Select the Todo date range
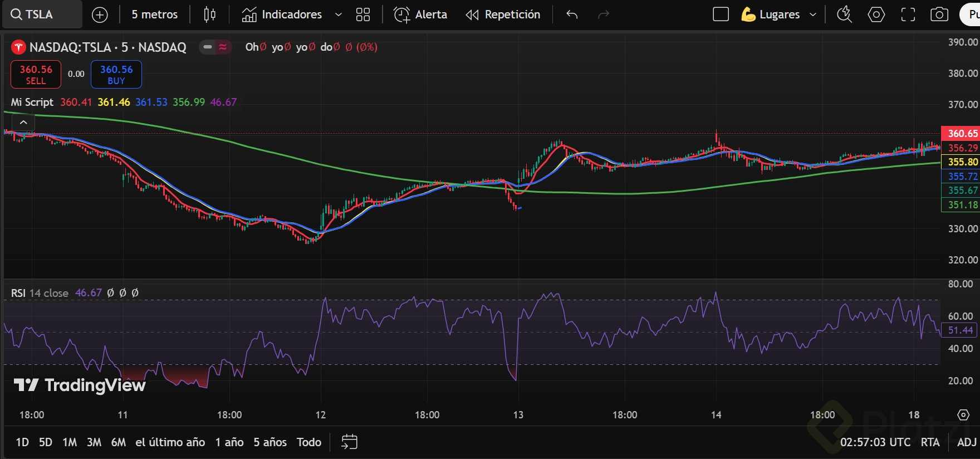Viewport: 980px width, 459px height. (309, 442)
